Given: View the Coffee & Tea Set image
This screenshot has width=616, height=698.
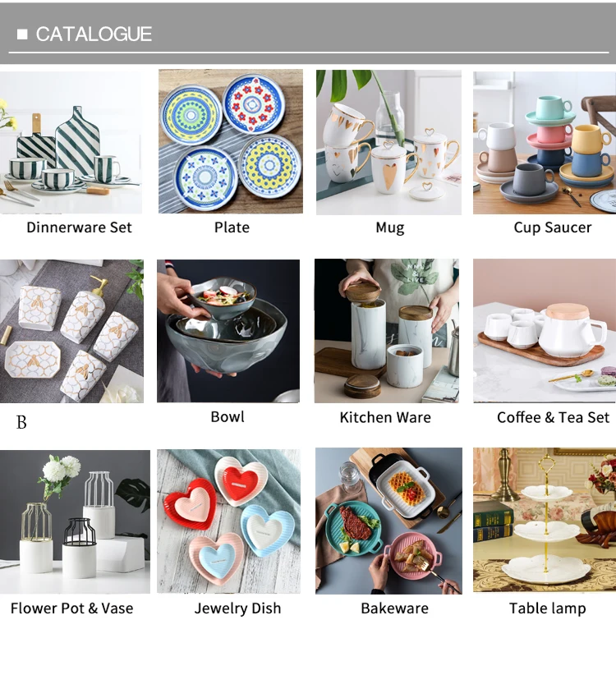Looking at the screenshot, I should pos(545,331).
